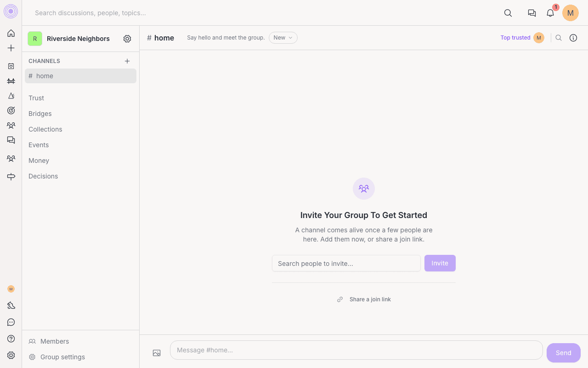Viewport: 588px width, 368px height.
Task: Open the calendar heart icon in sidebar
Action: (x=11, y=66)
